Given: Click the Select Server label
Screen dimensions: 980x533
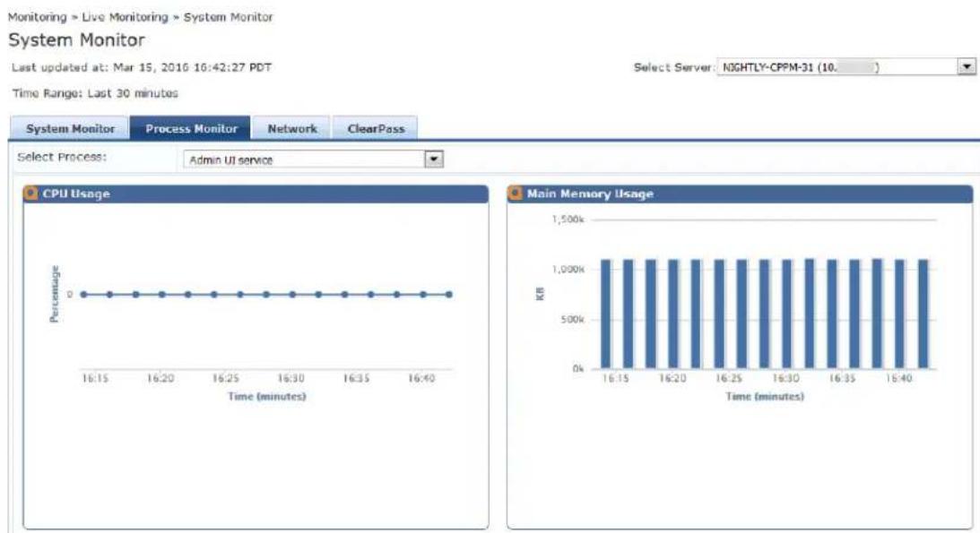Looking at the screenshot, I should point(673,67).
